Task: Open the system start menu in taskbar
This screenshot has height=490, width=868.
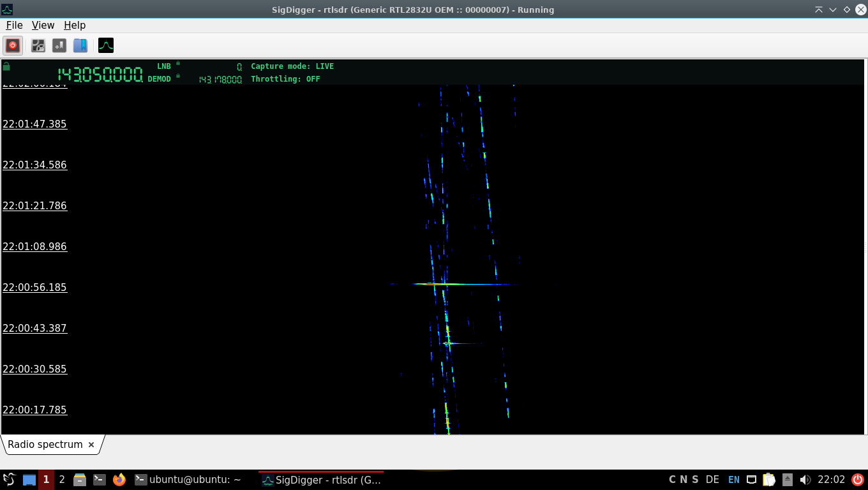Action: coord(9,480)
